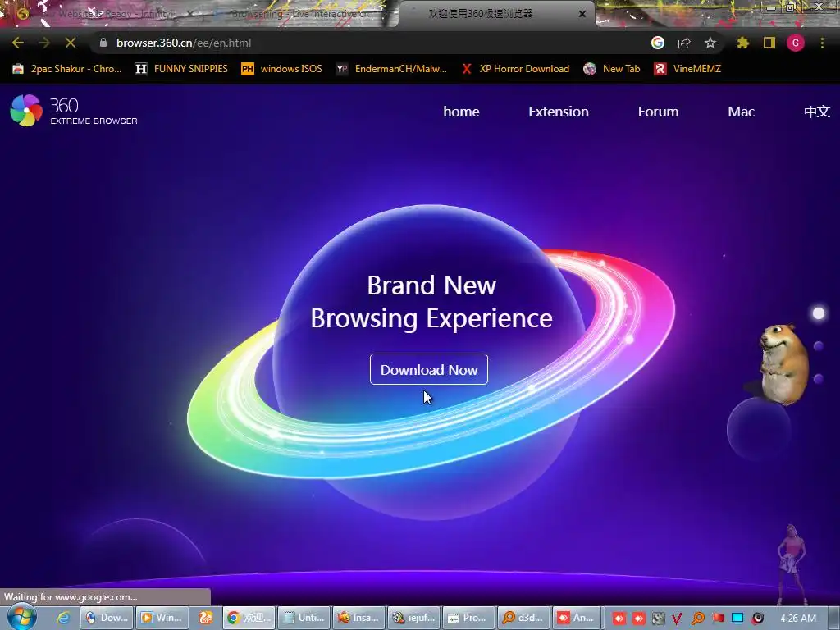The image size is (840, 630).
Task: Open the EndermanCH/Malw... bookmark
Action: 391,69
